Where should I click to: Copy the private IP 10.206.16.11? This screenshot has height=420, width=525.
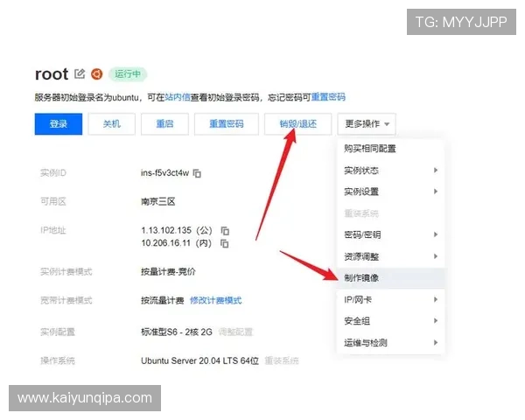point(225,243)
